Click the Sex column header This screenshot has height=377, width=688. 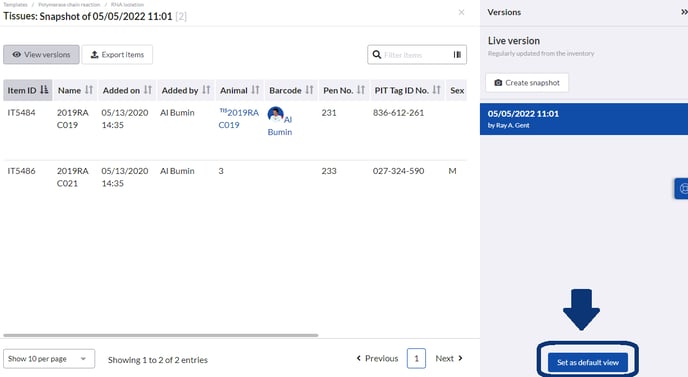coord(456,90)
